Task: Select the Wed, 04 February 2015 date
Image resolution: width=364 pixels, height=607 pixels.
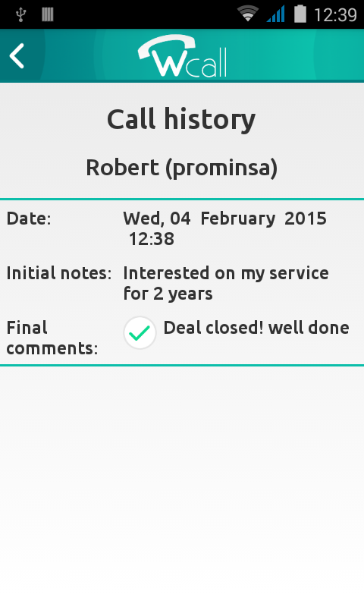Action: click(x=224, y=219)
